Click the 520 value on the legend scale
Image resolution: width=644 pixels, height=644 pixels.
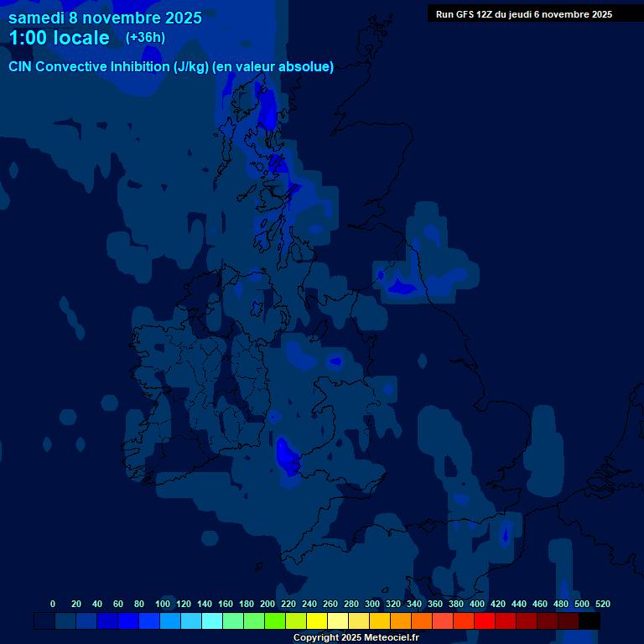point(602,604)
